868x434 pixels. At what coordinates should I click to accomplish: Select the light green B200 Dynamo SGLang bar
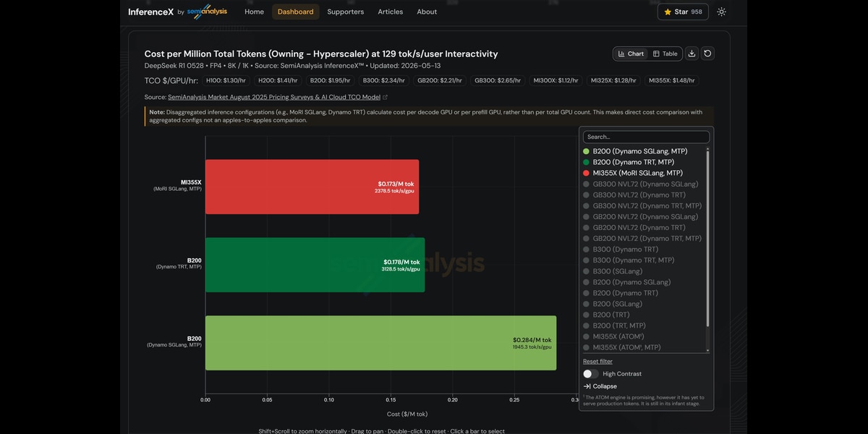click(x=380, y=343)
